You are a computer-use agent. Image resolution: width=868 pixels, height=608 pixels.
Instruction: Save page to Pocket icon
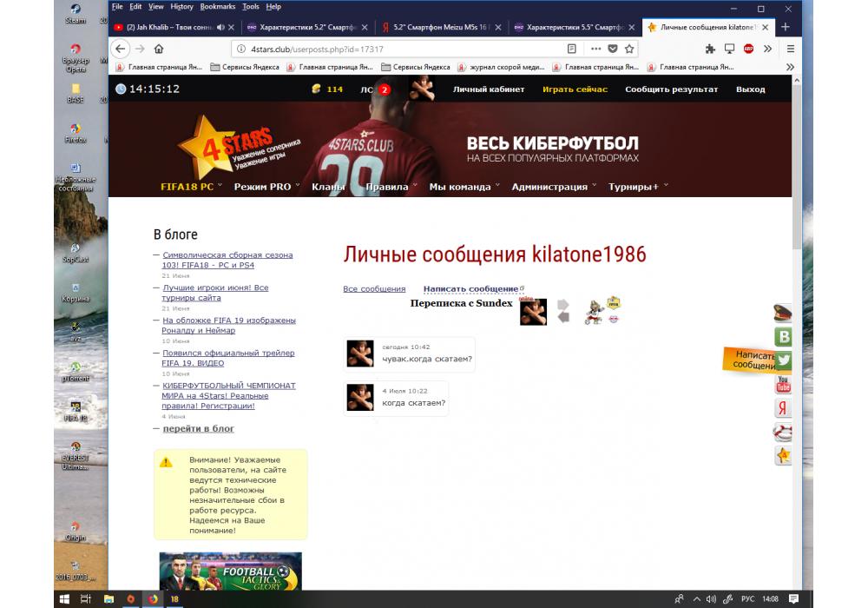pos(613,49)
